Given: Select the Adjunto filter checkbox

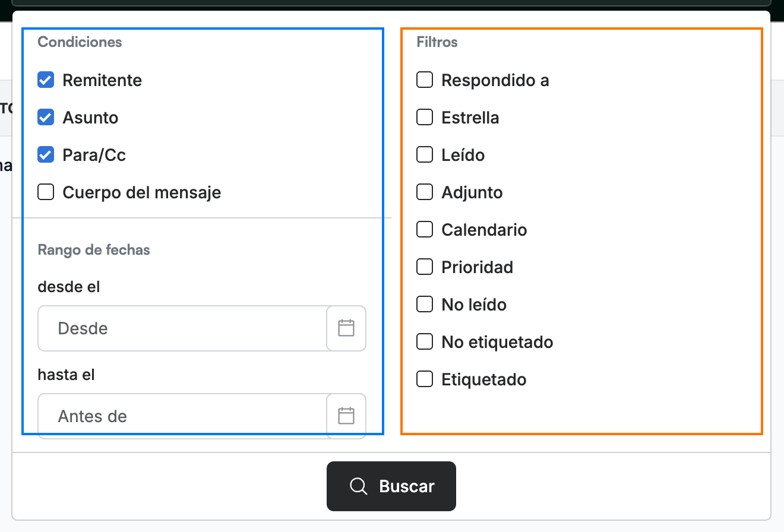Looking at the screenshot, I should pyautogui.click(x=425, y=192).
